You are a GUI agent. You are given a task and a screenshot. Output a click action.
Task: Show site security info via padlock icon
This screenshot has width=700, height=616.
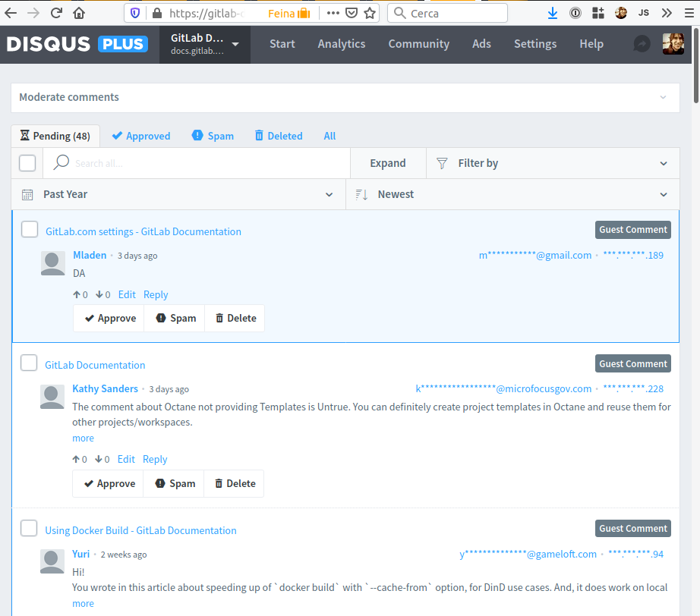(x=156, y=14)
